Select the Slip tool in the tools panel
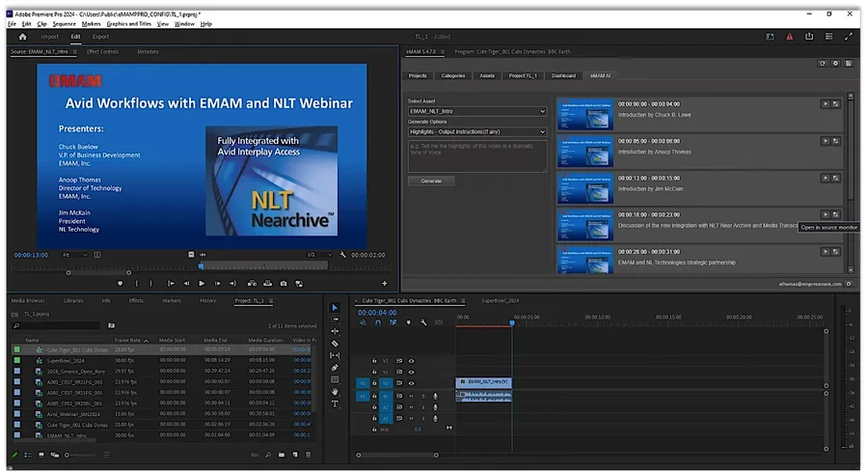The height and width of the screenshot is (473, 868). coord(335,355)
